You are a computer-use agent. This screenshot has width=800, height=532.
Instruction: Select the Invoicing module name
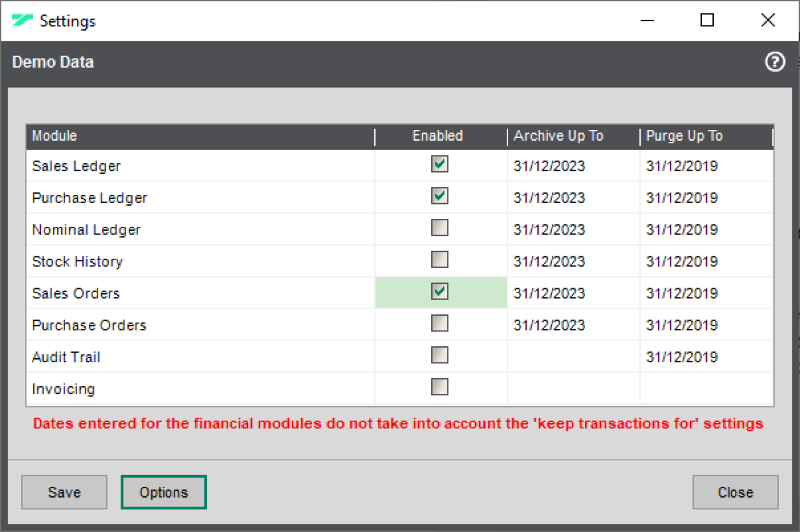(x=64, y=389)
